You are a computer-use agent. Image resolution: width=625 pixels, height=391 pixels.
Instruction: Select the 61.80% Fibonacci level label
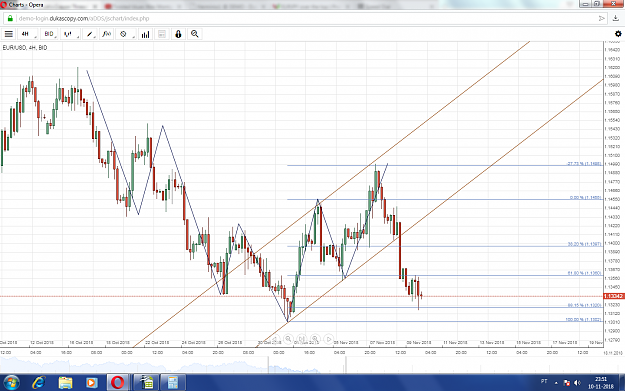584,273
